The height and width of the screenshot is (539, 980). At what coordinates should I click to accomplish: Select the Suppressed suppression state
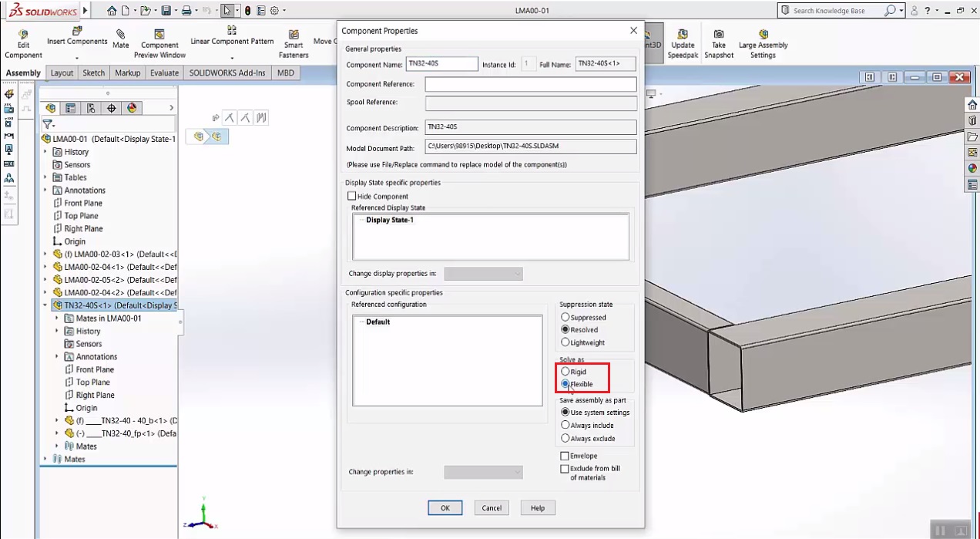tap(566, 317)
